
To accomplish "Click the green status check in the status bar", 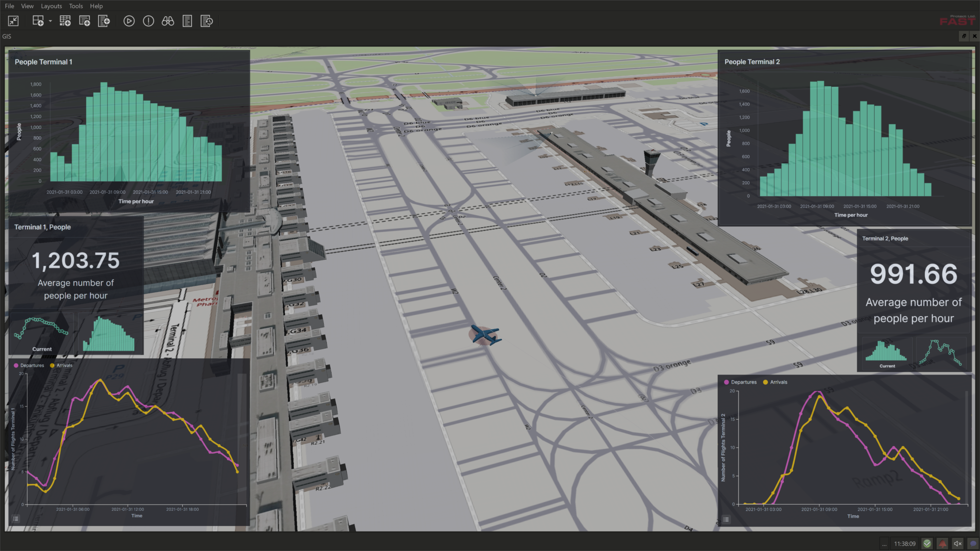I will point(927,543).
